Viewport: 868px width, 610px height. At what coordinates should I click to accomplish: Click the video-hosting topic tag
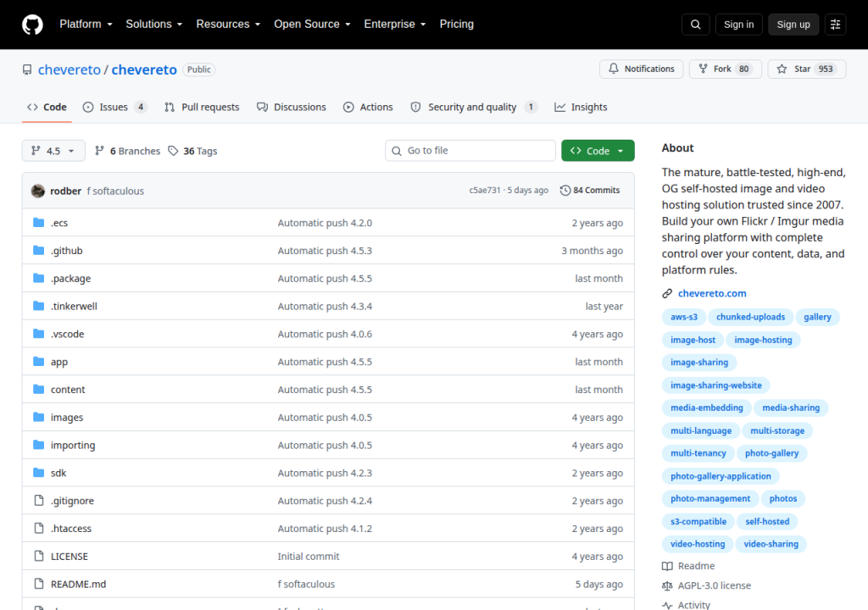point(698,544)
